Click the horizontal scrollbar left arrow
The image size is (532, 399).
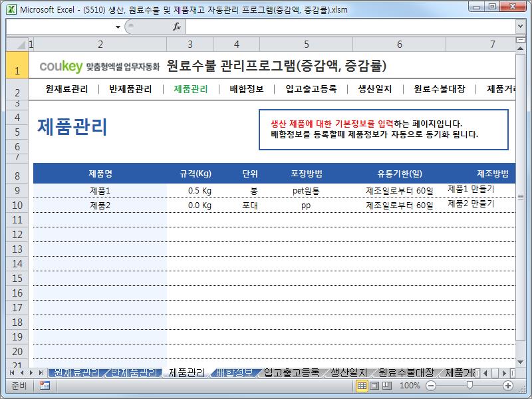(x=485, y=373)
